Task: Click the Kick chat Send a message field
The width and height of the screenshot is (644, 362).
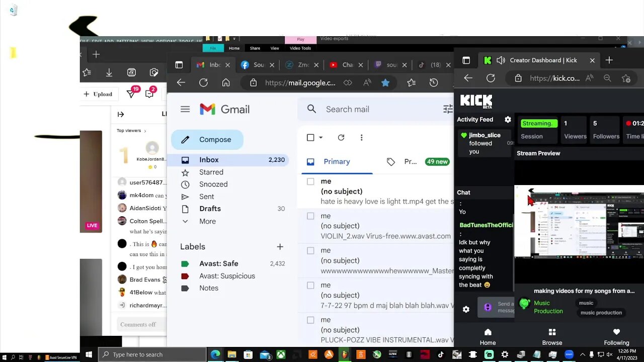Action: point(496,307)
